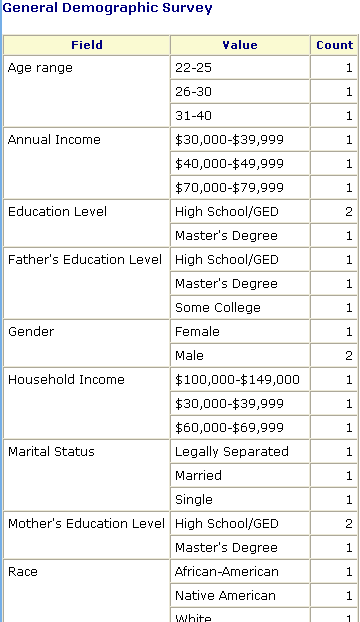The height and width of the screenshot is (622, 360).
Task: Select the Some College value cell
Action: [x=240, y=307]
